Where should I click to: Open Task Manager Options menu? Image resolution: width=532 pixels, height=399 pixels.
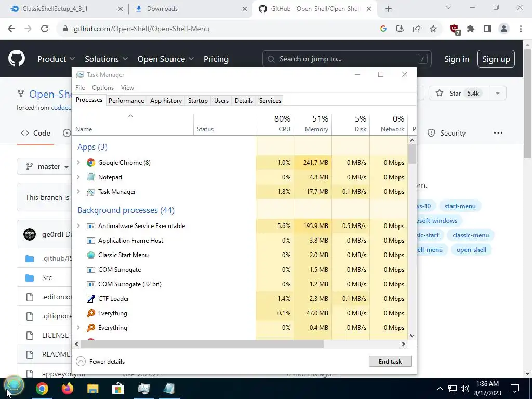(103, 87)
